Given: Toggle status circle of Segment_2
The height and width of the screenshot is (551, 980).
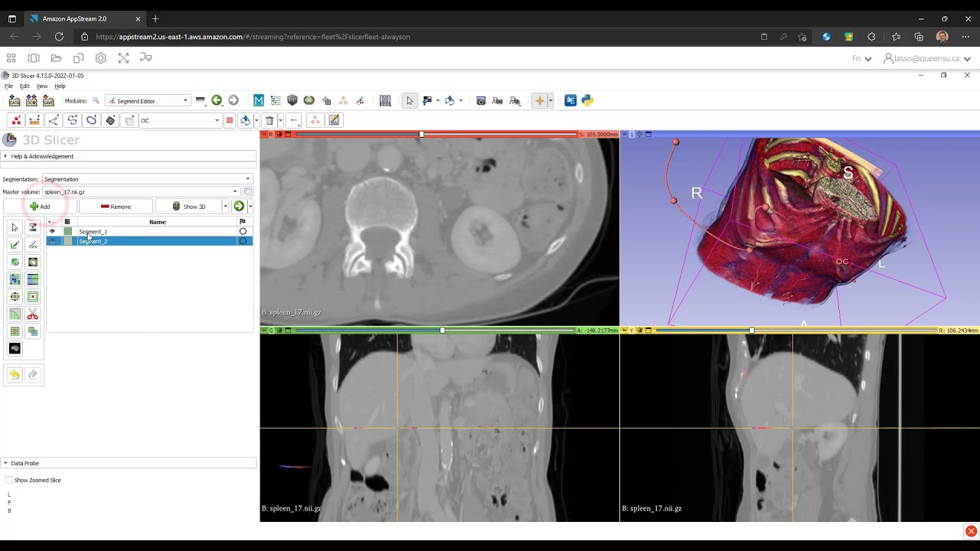Looking at the screenshot, I should click(x=243, y=241).
